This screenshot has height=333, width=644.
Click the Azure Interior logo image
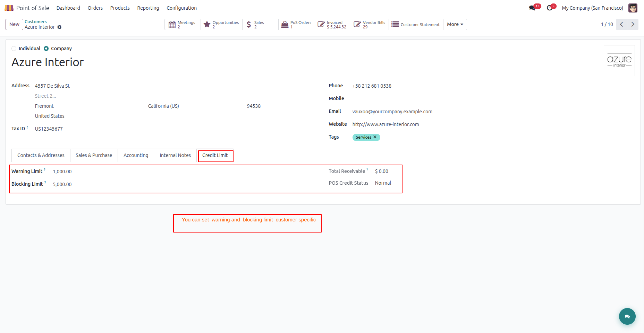click(619, 61)
